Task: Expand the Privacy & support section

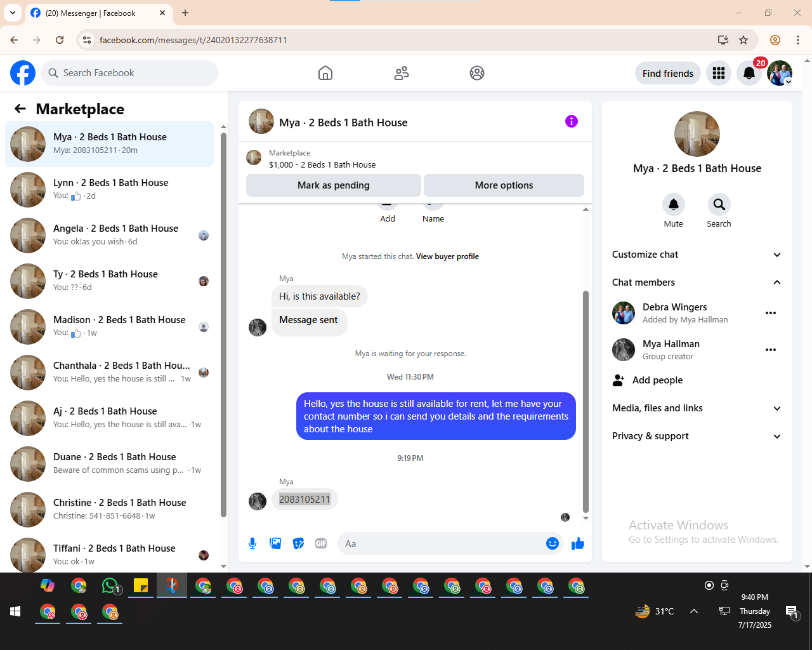Action: pos(697,436)
